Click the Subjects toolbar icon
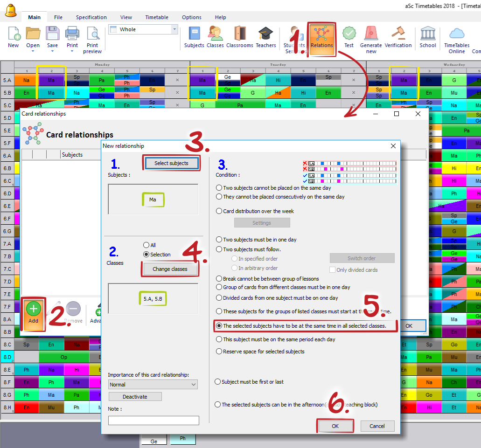481x448 pixels. pos(194,37)
